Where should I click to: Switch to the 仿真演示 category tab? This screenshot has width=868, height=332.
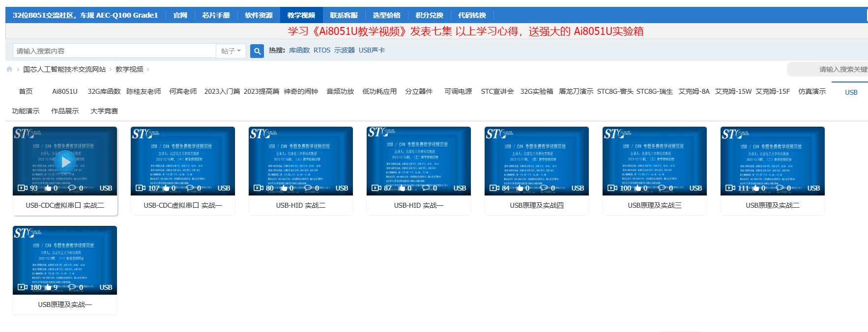(812, 91)
